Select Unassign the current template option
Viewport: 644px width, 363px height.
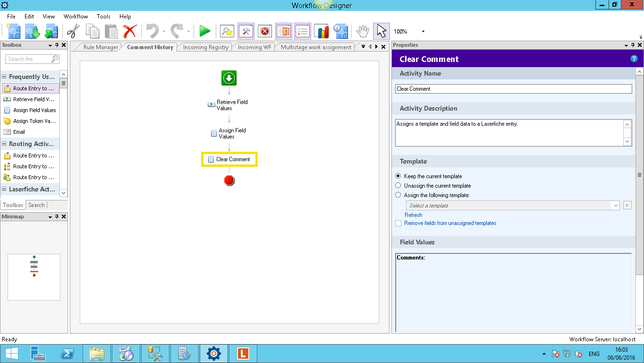point(398,186)
